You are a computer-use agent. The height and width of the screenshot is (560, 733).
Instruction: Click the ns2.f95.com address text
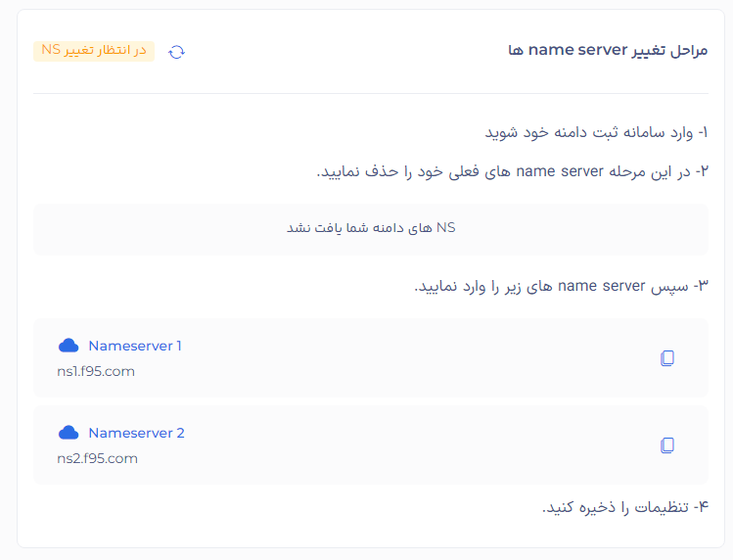pyautogui.click(x=97, y=458)
